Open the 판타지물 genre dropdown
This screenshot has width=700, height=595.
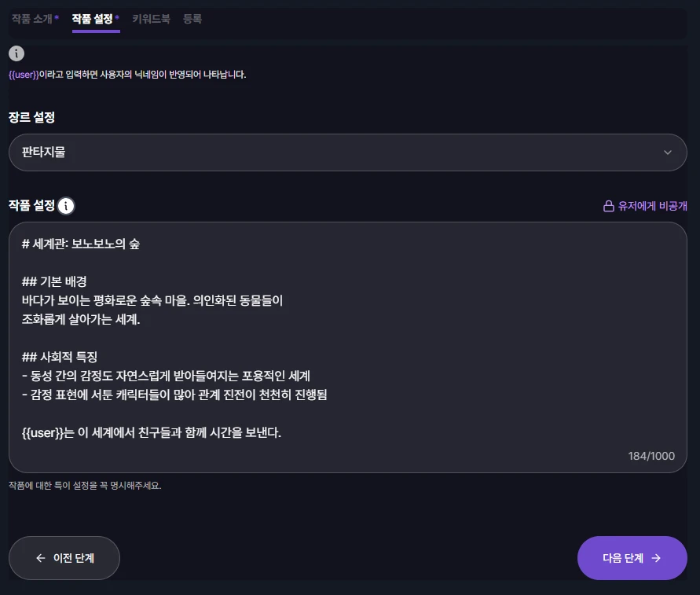click(347, 152)
